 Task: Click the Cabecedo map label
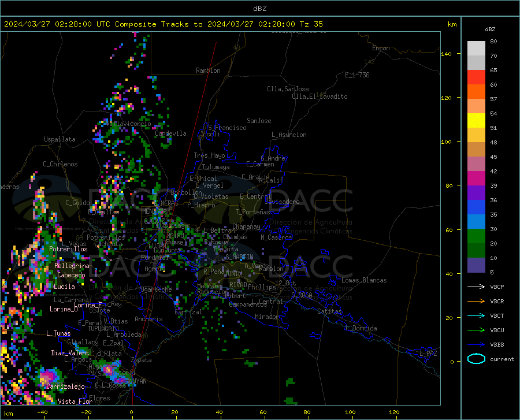[71, 275]
